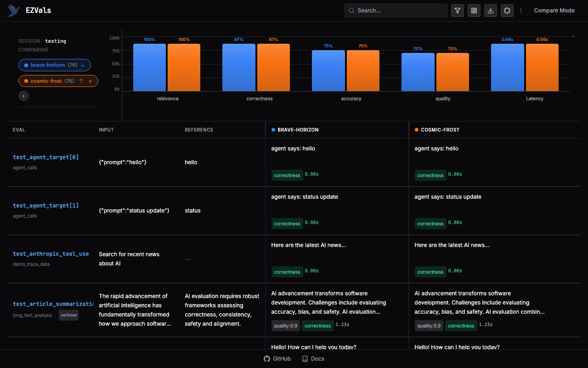Click the download export icon
The width and height of the screenshot is (588, 368).
pos(491,11)
